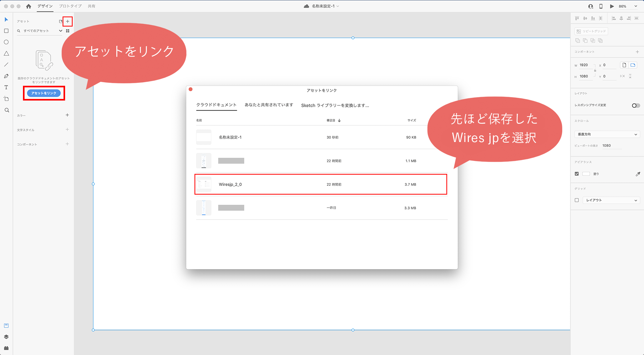644x355 pixels.
Task: Select the Artboard tool
Action: point(6,99)
